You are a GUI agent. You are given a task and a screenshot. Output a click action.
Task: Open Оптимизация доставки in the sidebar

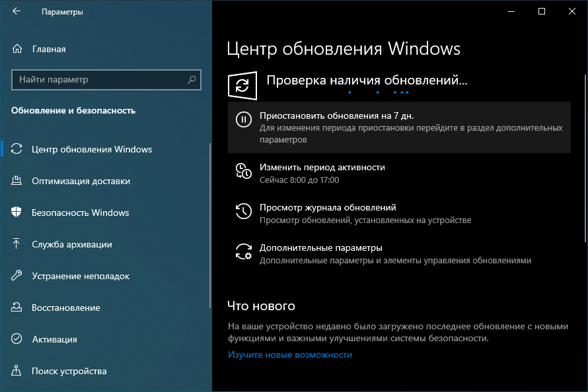click(x=81, y=181)
